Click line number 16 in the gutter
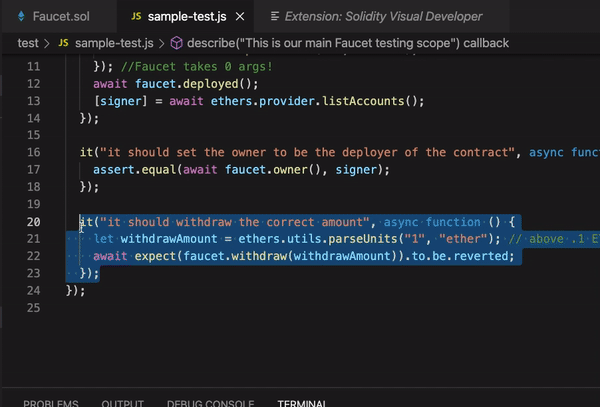 coord(34,152)
